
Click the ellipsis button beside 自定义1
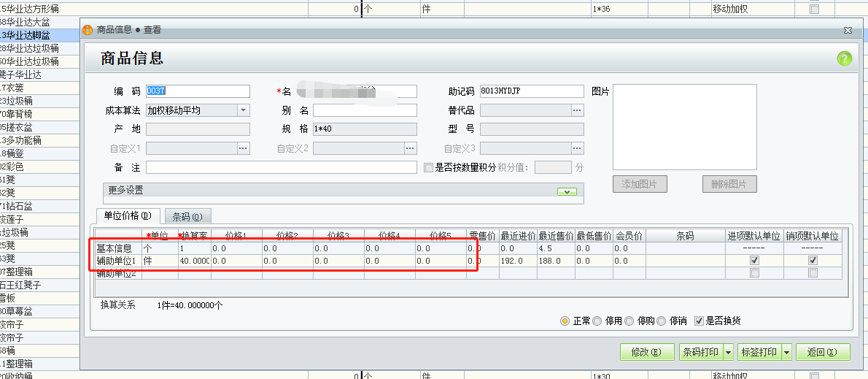pyautogui.click(x=244, y=148)
